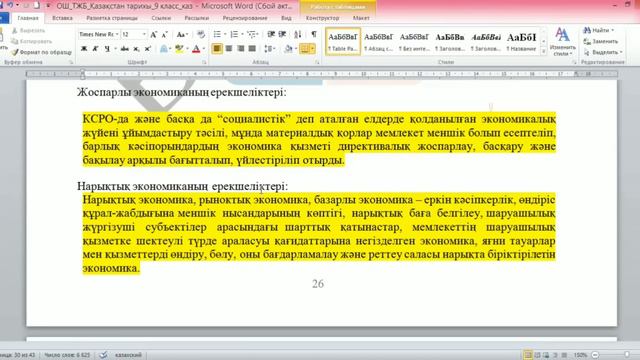640x360 pixels.
Task: Apply numbered list
Action: click(x=234, y=34)
